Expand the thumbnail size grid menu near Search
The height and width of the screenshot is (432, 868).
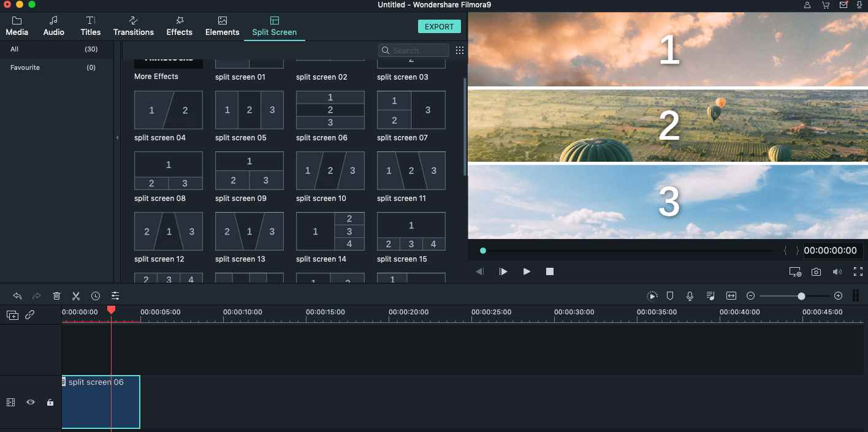coord(460,50)
